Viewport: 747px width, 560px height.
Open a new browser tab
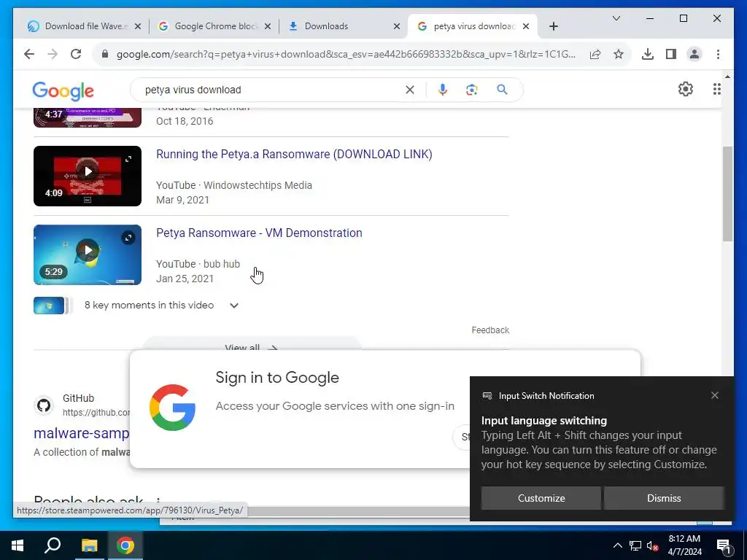tap(553, 26)
